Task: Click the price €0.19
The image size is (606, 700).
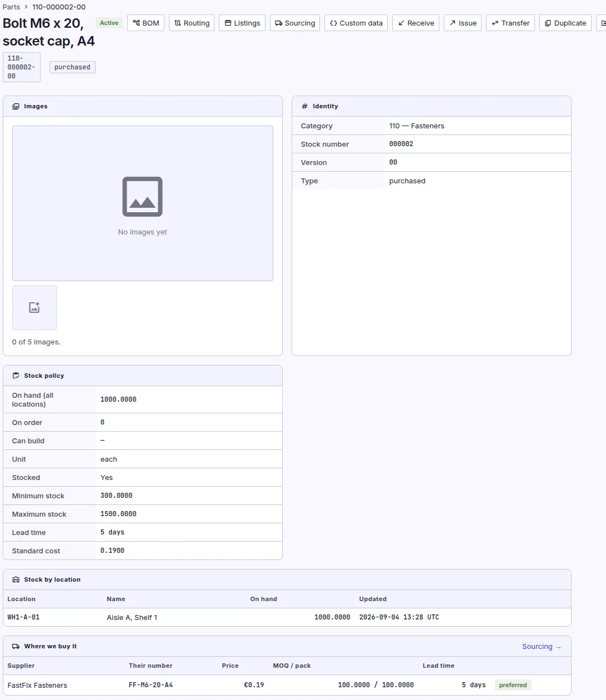Action: coord(254,685)
